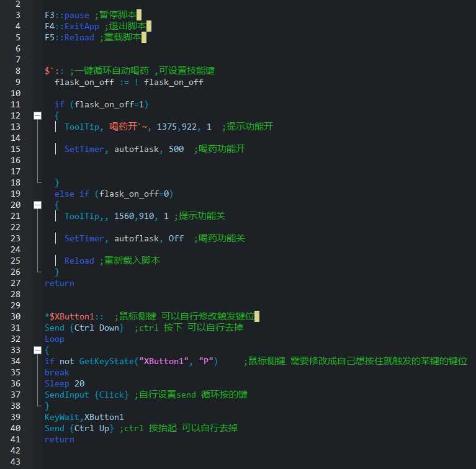Click the Send {Ctrl Down} command
This screenshot has width=476, height=469.
[x=84, y=328]
